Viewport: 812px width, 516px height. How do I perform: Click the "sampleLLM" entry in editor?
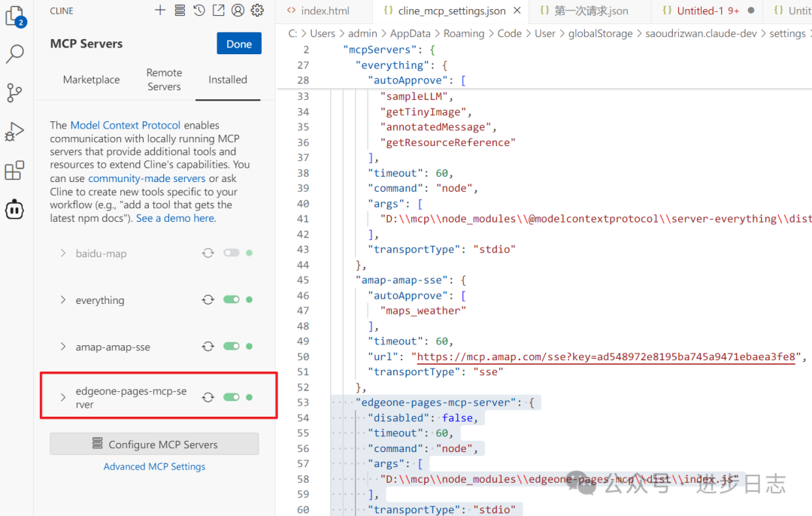tap(414, 96)
